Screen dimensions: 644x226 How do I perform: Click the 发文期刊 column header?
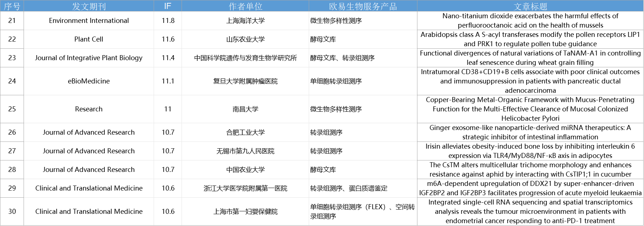click(x=89, y=6)
